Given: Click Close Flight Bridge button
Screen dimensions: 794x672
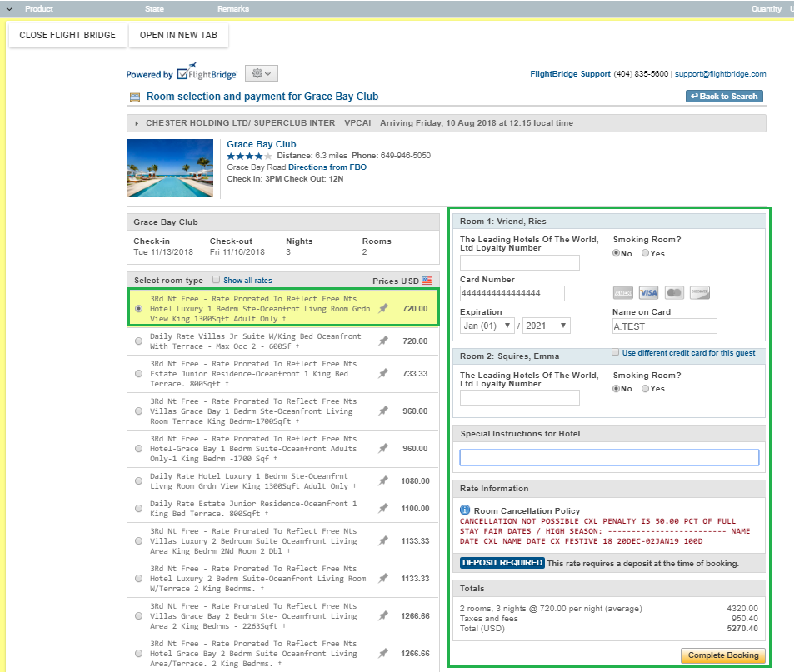Looking at the screenshot, I should pyautogui.click(x=67, y=35).
